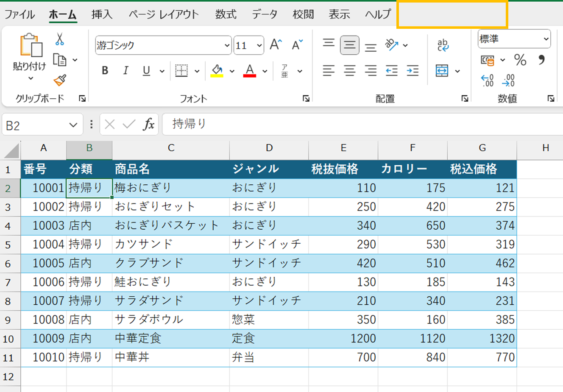Open 配置 dialog launcher
Image resolution: width=563 pixels, height=392 pixels.
465,98
